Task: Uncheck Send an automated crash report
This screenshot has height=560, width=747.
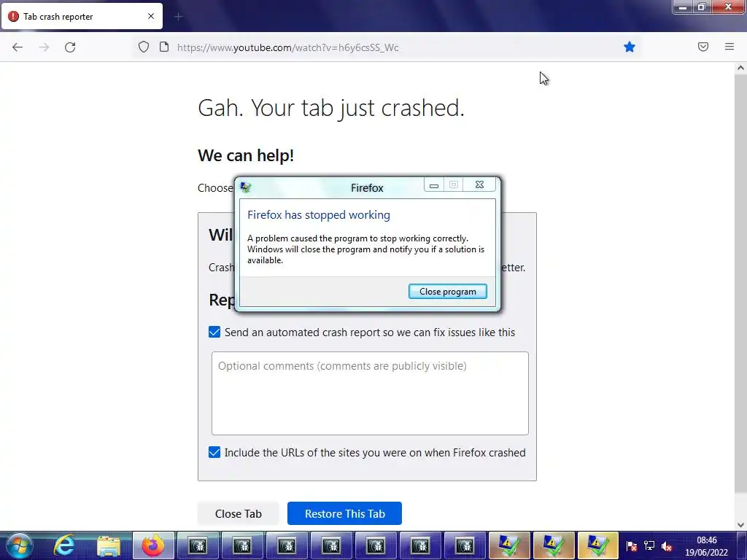Action: coord(214,332)
